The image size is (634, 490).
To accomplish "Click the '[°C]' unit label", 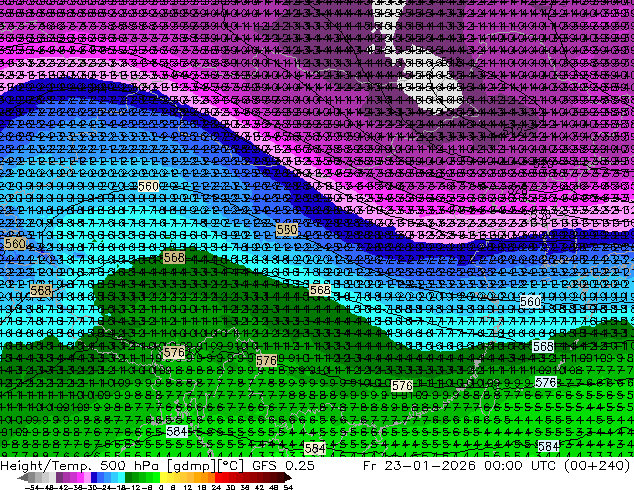I will [230, 466].
